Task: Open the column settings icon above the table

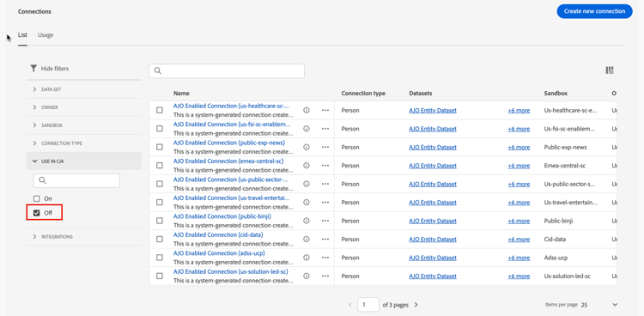Action: pyautogui.click(x=610, y=70)
